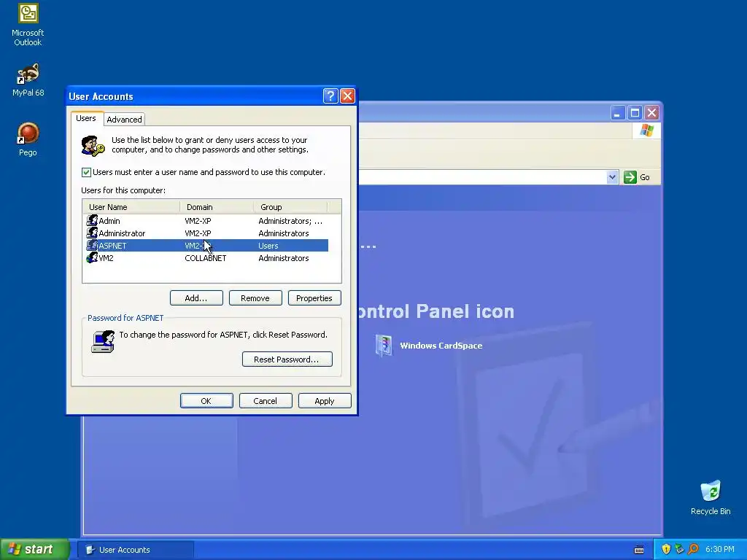The image size is (747, 560).
Task: Click the Add... button
Action: coord(196,298)
